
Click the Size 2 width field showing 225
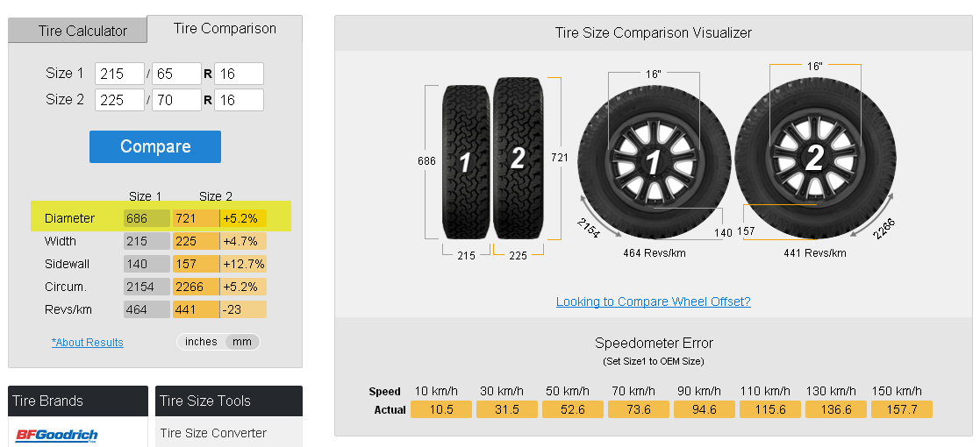coord(120,100)
